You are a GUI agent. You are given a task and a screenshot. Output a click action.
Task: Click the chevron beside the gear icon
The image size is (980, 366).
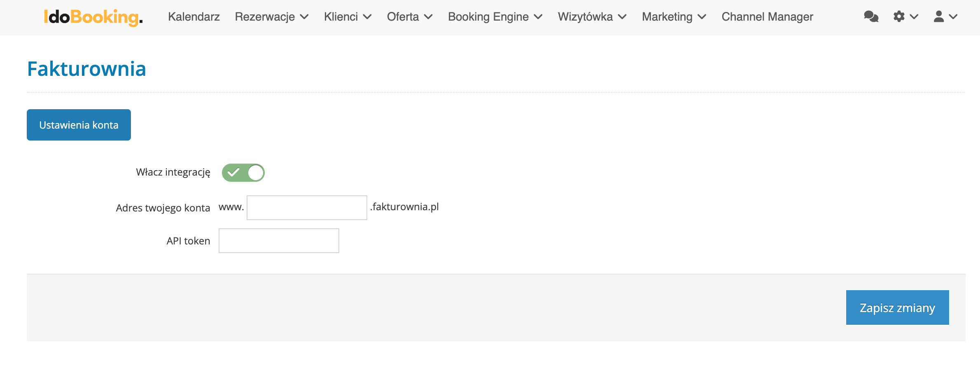[x=914, y=17]
